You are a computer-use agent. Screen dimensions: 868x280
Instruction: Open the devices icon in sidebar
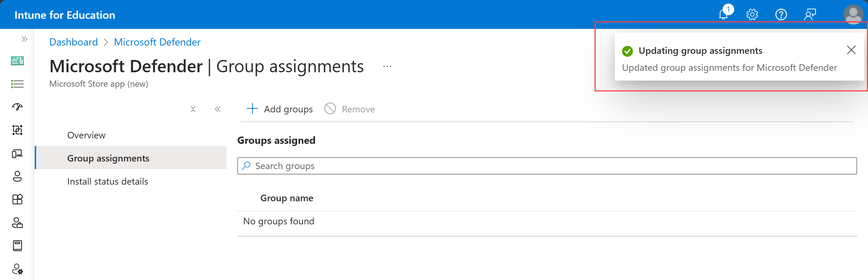point(17,154)
